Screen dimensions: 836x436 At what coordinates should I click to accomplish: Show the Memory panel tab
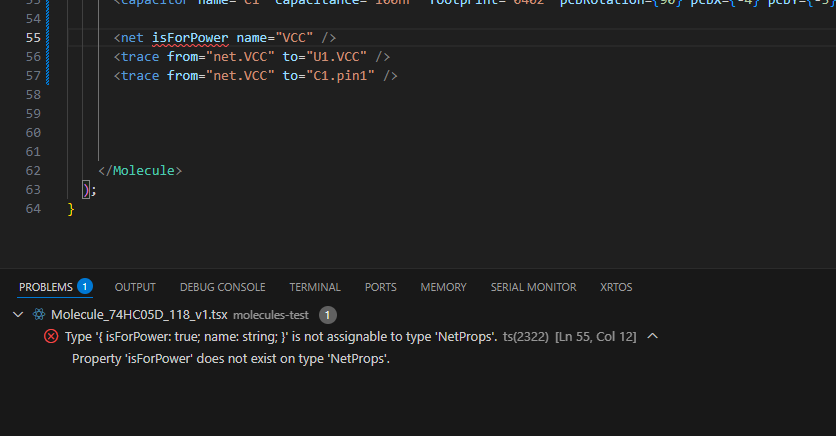[443, 287]
